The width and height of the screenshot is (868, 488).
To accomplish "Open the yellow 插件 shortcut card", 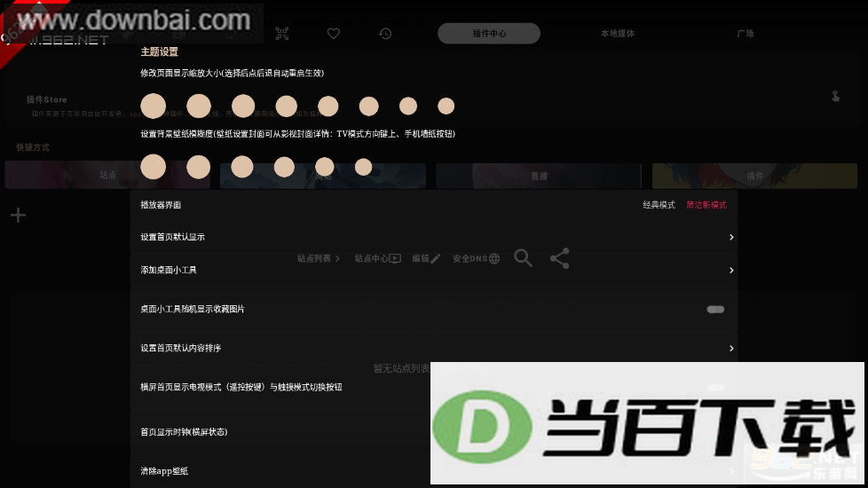I will click(x=754, y=176).
